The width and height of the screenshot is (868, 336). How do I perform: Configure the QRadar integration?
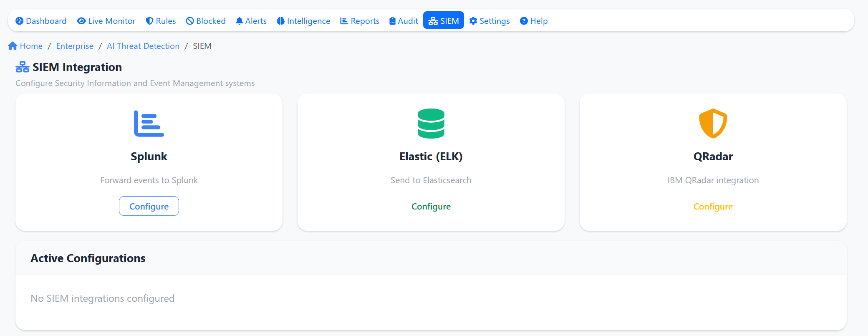(713, 206)
